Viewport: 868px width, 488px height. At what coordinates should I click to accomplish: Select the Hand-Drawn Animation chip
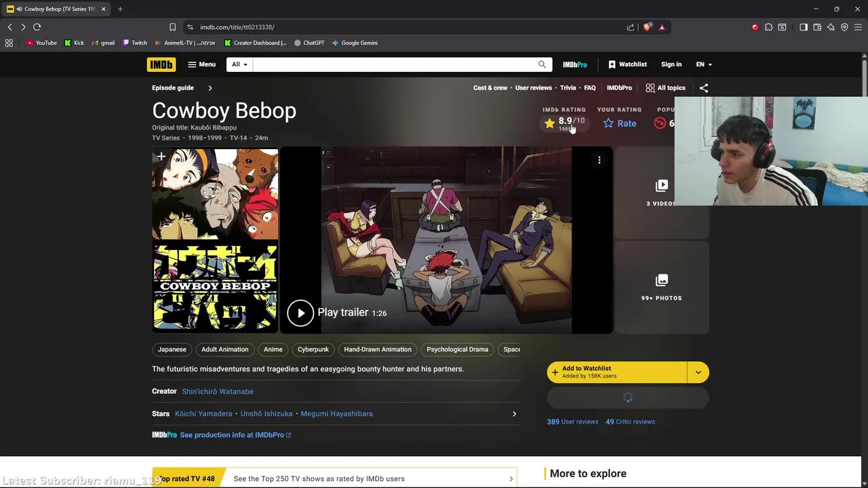coord(378,349)
